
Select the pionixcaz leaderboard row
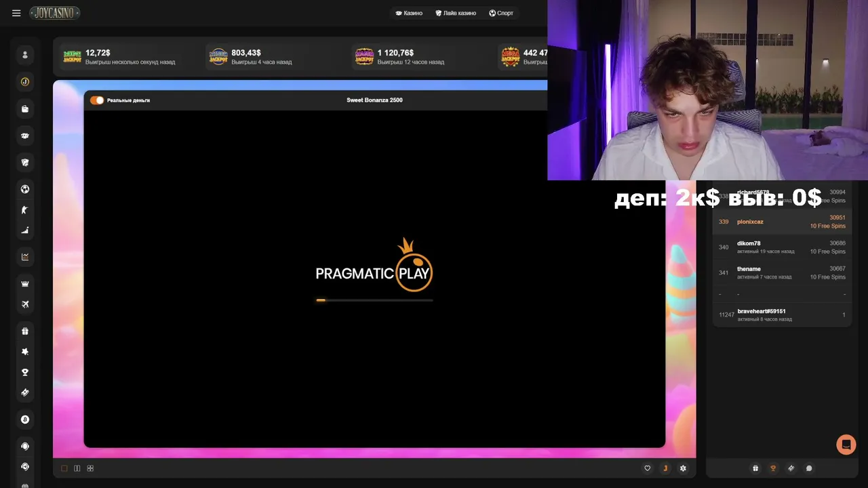pyautogui.click(x=782, y=222)
